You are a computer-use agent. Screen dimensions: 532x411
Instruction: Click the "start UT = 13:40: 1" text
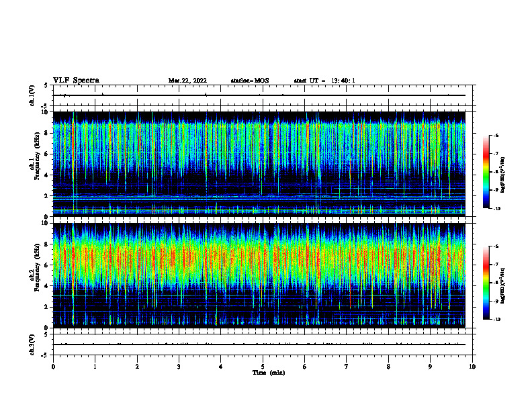[324, 81]
